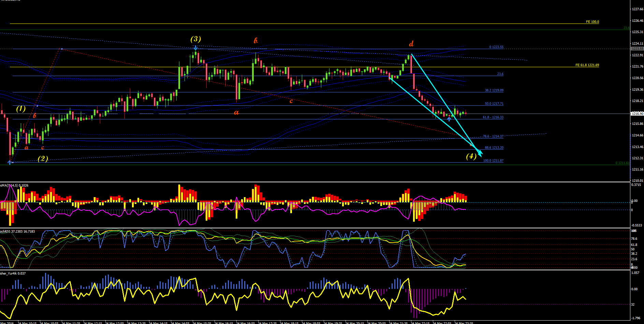Click the 1219.36 price axis value
The image size is (644, 324).
[x=638, y=90]
